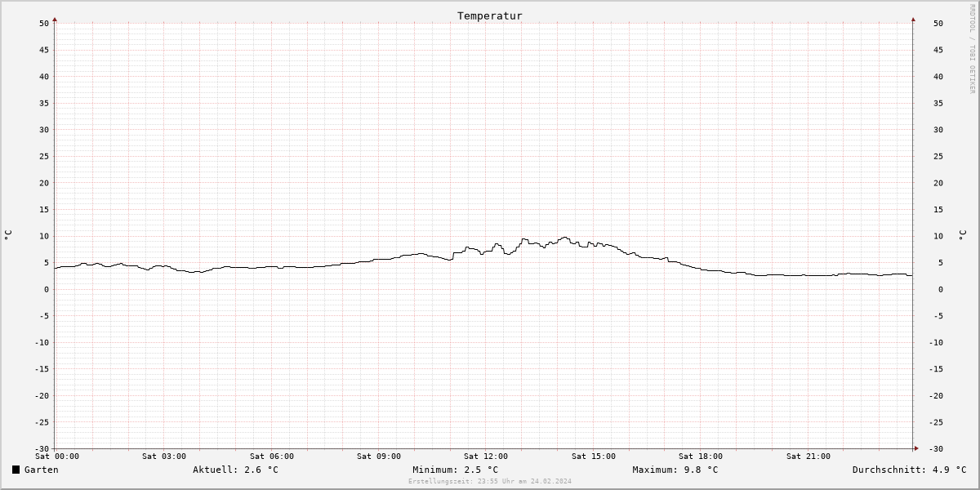
Task: Click the "Sat 12:00" time axis label
Action: [x=486, y=457]
